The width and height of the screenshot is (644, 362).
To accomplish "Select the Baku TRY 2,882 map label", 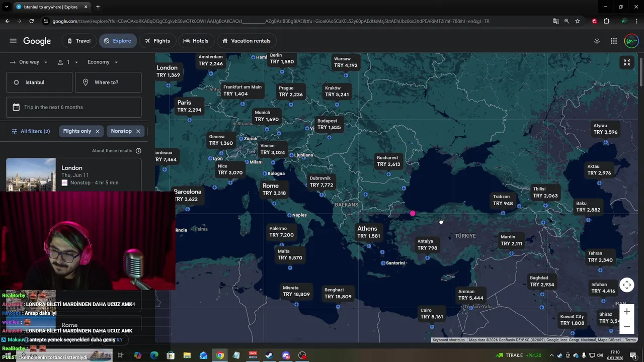I will (588, 207).
